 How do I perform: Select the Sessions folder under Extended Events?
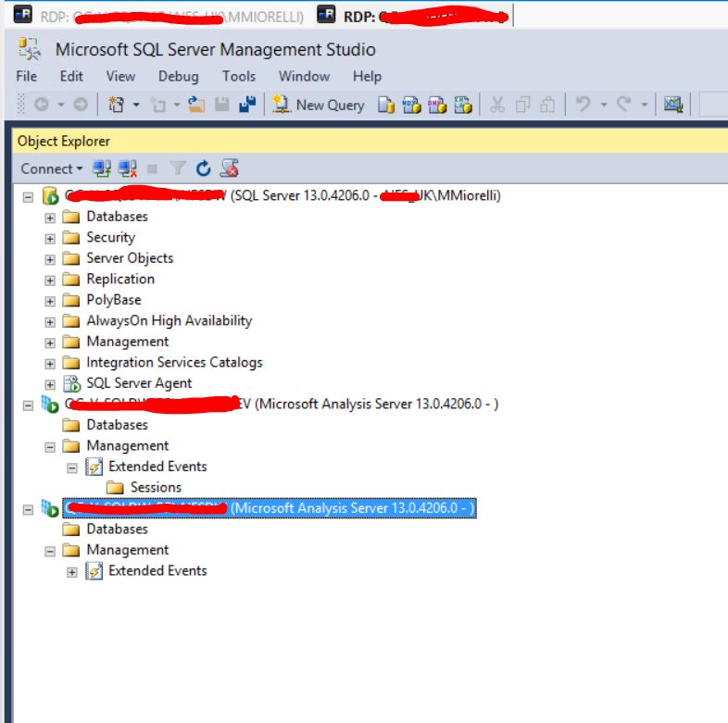[156, 487]
